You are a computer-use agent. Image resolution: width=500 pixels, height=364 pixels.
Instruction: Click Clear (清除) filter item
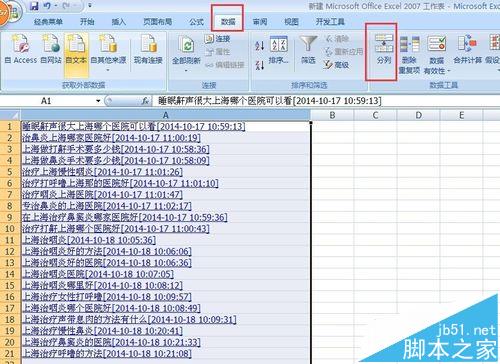337,39
